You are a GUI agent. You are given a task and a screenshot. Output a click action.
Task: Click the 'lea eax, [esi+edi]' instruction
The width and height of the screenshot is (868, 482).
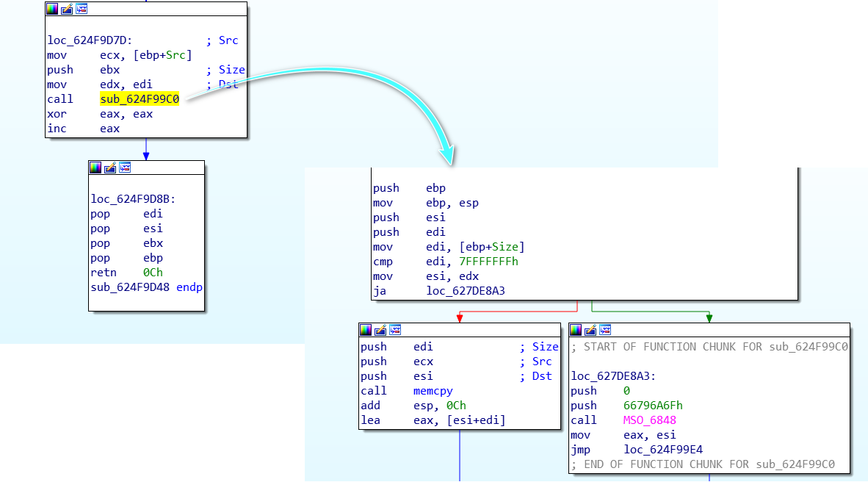[x=433, y=420]
